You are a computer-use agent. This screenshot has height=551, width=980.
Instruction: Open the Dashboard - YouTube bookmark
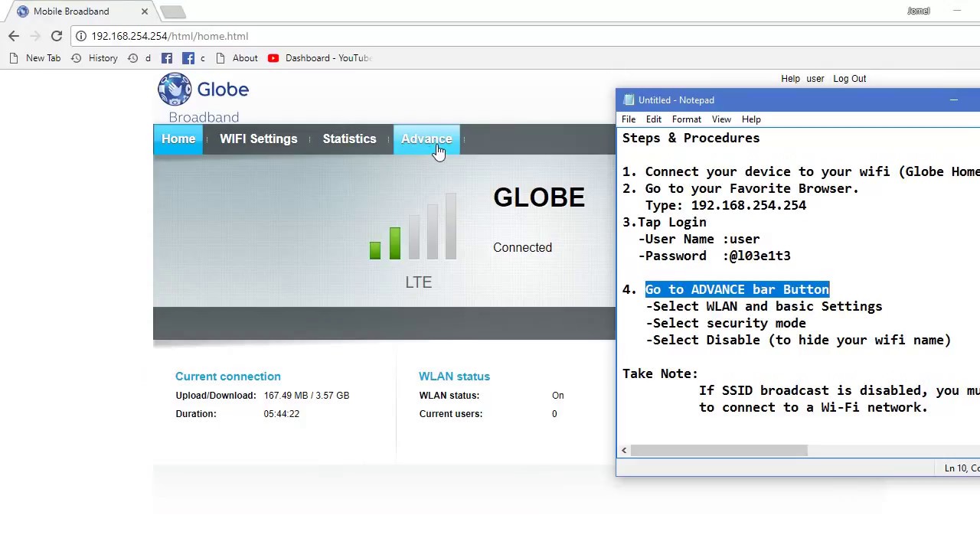click(320, 58)
